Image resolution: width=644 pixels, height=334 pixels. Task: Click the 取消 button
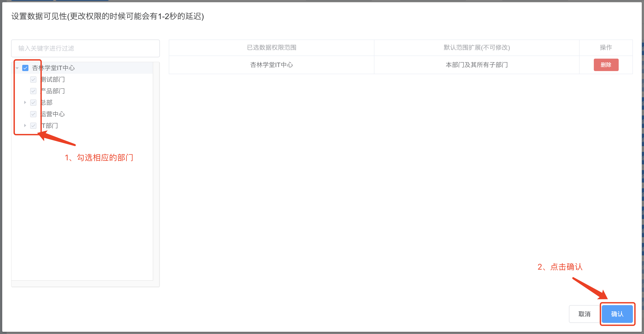click(x=584, y=314)
